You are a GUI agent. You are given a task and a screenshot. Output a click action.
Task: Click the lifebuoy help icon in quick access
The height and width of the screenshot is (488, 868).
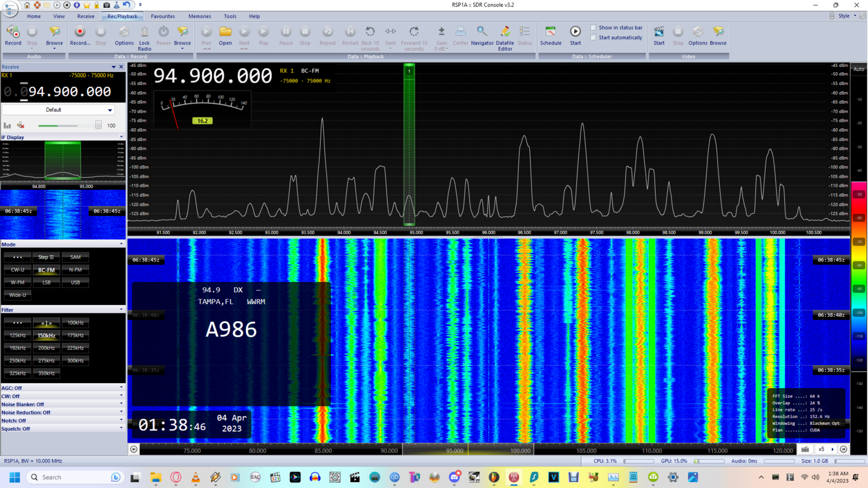point(37,5)
